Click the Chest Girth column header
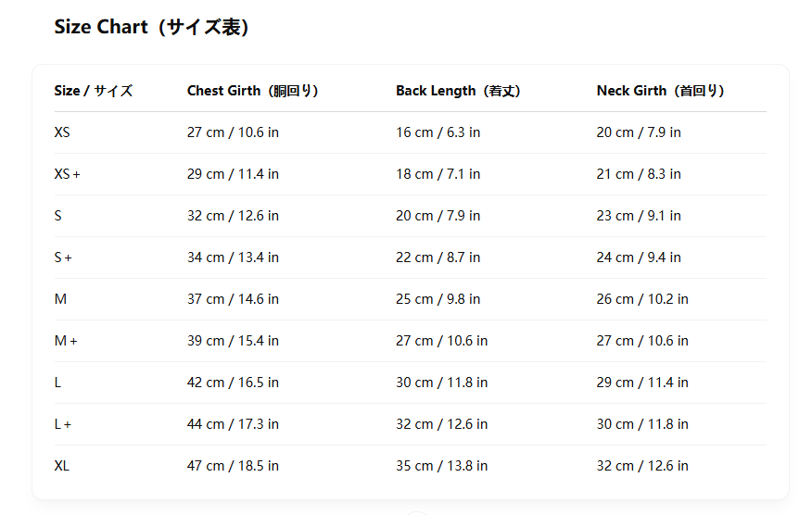The width and height of the screenshot is (812, 515). [252, 91]
